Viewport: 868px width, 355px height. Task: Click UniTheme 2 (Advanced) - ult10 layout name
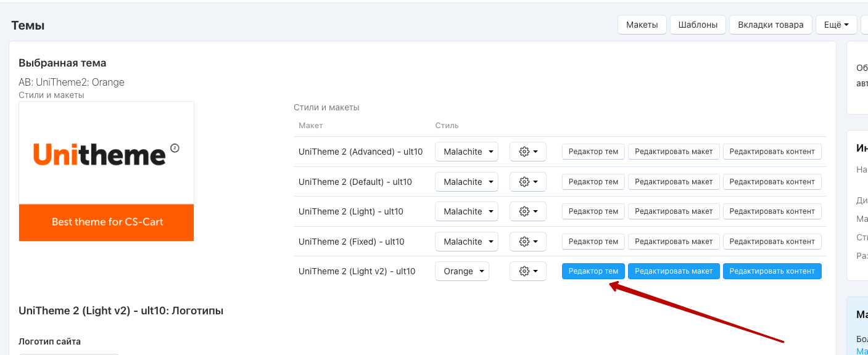[x=360, y=152]
